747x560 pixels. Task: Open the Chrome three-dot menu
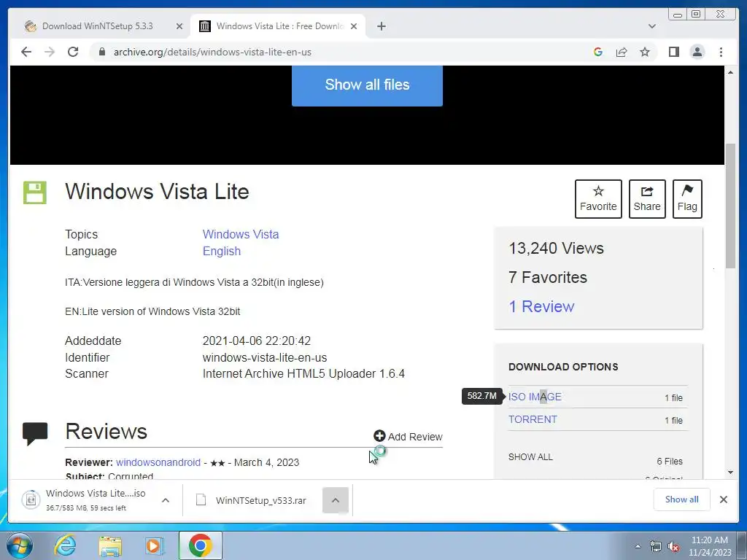point(721,52)
